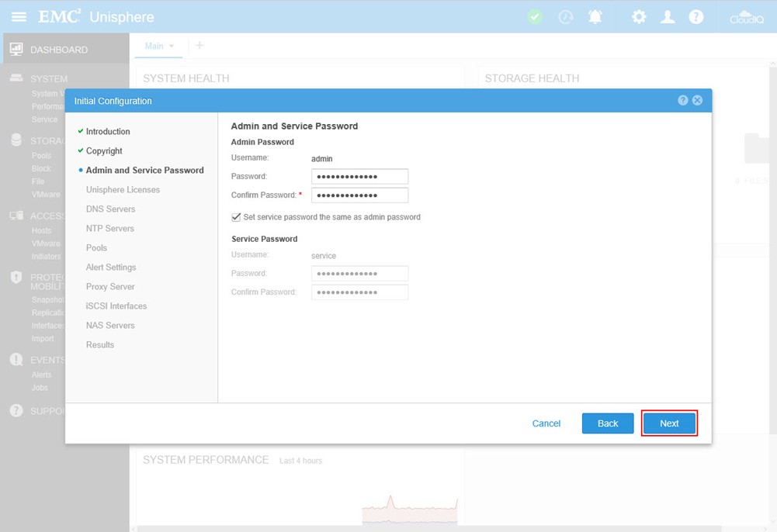
Task: Click the green system status checkmark icon
Action: (x=534, y=17)
